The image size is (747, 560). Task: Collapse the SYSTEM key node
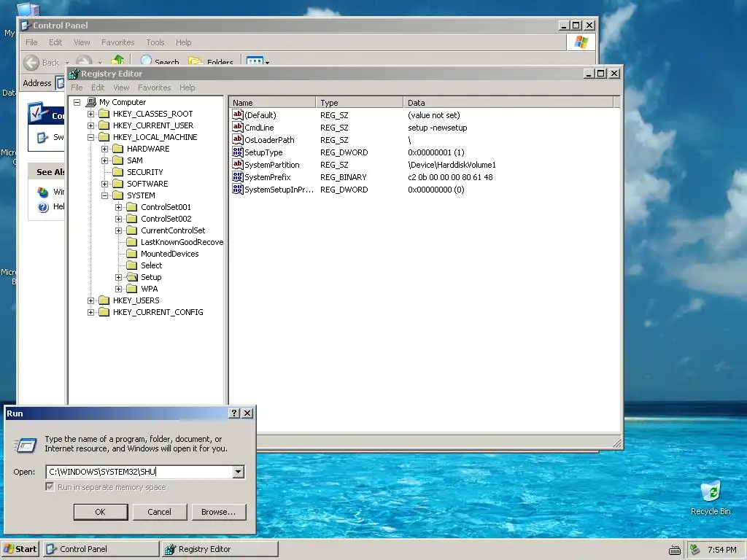pos(105,195)
